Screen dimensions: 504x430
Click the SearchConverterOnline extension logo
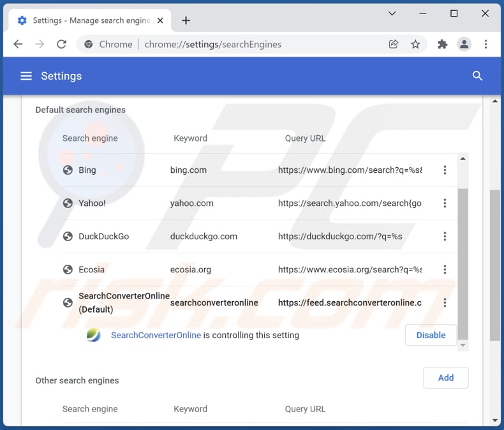pyautogui.click(x=93, y=335)
